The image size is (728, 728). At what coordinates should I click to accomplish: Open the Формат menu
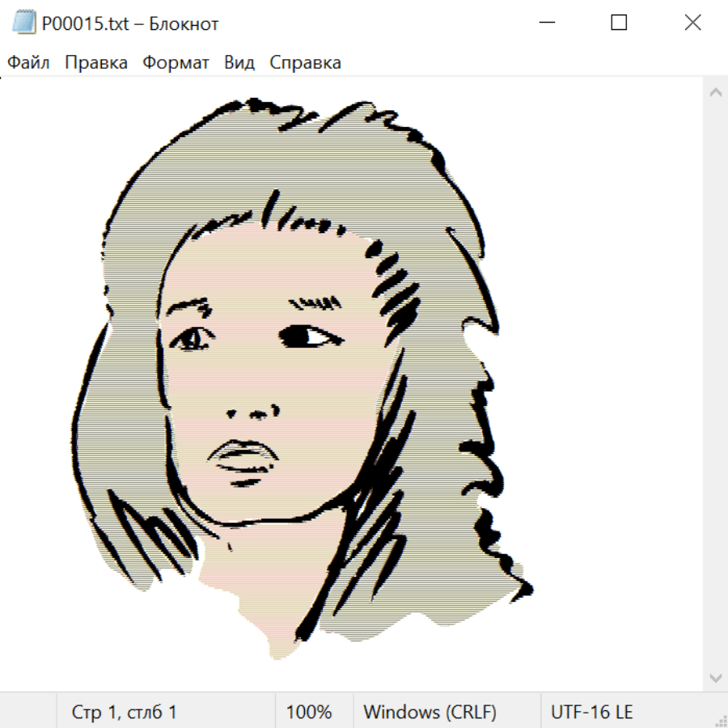176,62
